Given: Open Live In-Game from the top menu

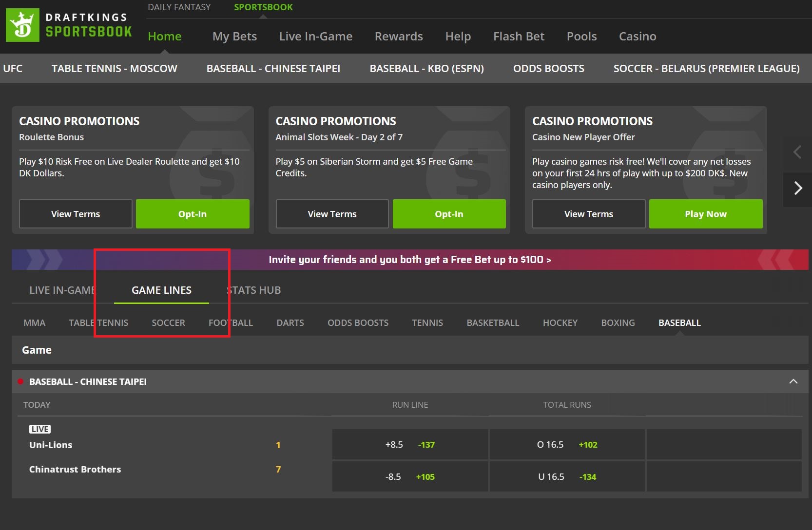Looking at the screenshot, I should point(316,37).
